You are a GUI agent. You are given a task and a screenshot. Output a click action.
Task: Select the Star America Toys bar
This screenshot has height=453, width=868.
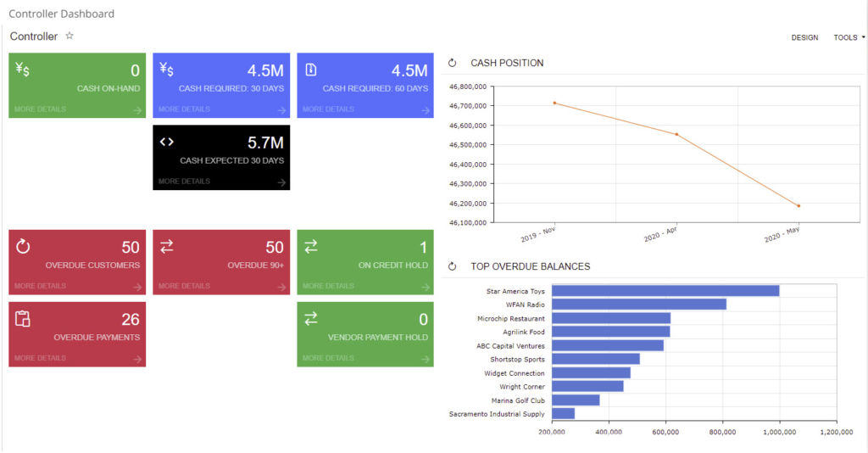(x=665, y=291)
